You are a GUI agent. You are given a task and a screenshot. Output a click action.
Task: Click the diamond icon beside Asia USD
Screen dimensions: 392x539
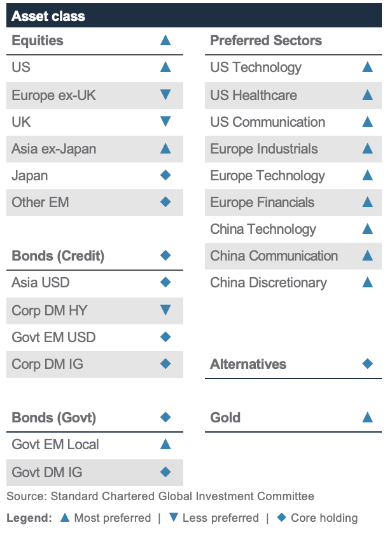[165, 282]
